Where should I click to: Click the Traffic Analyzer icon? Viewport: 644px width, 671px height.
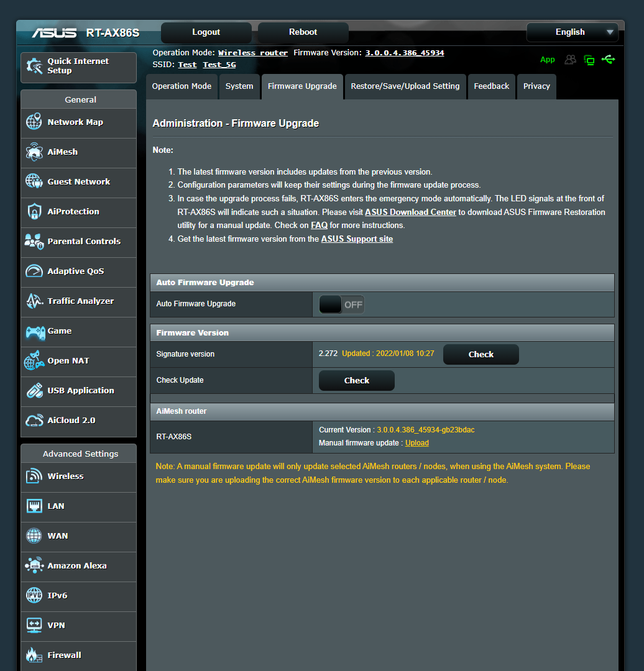coord(34,301)
